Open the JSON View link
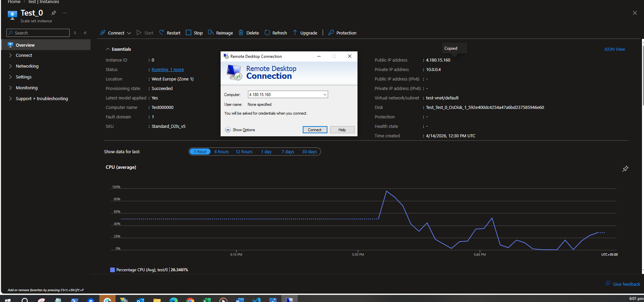Screen dimensions: 644x302 coord(614,49)
